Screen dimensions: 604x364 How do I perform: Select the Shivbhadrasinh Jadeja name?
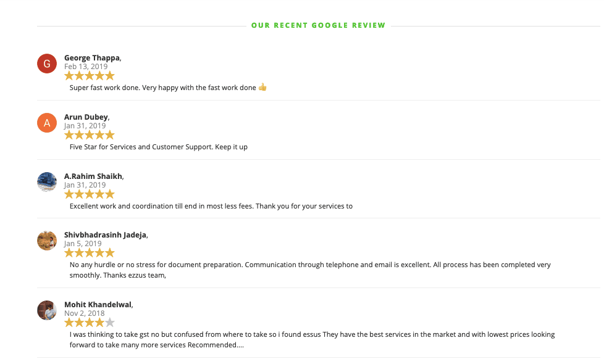pos(105,235)
